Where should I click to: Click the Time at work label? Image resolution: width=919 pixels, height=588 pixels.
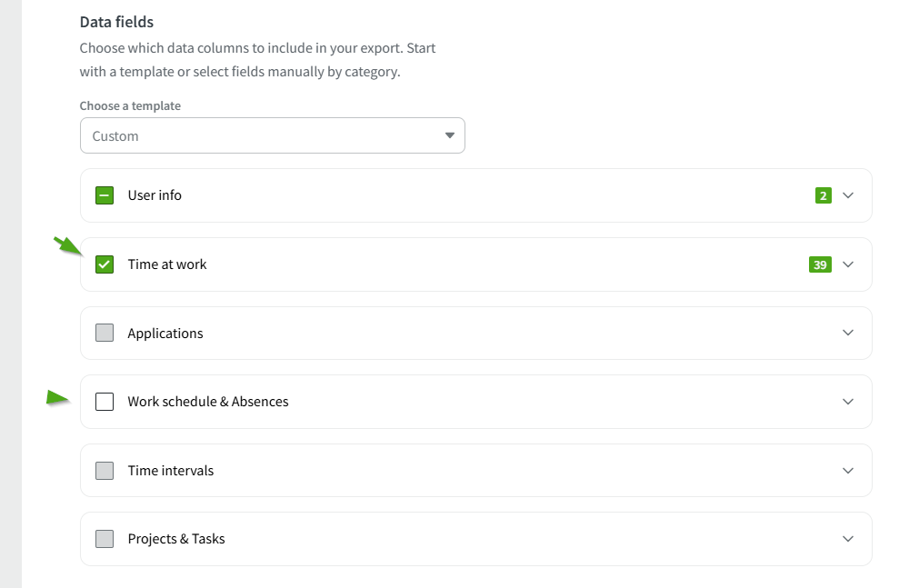(x=167, y=264)
